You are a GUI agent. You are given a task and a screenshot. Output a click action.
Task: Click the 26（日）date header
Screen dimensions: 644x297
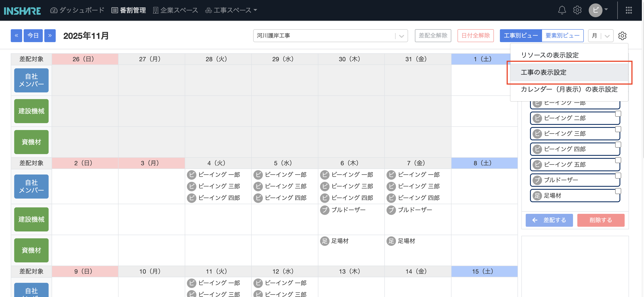[x=85, y=59]
